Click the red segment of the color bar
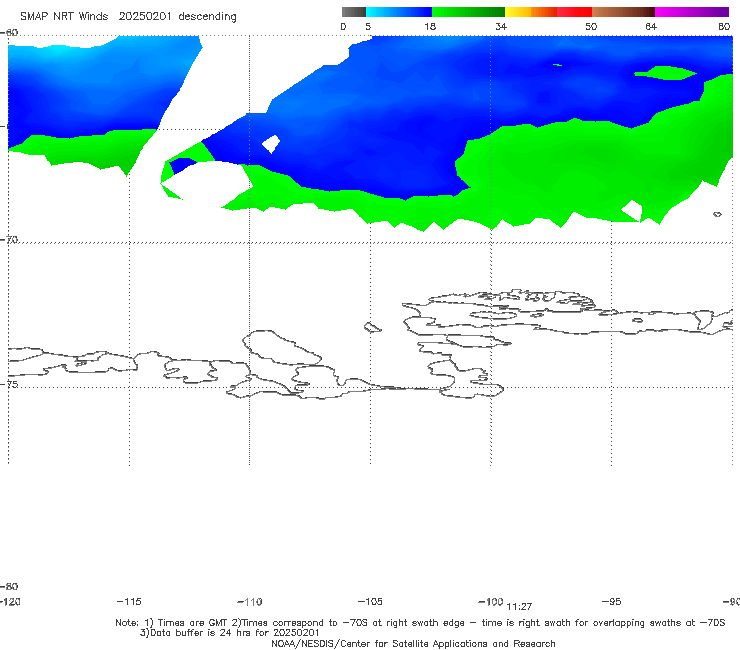The width and height of the screenshot is (740, 650). (x=574, y=12)
